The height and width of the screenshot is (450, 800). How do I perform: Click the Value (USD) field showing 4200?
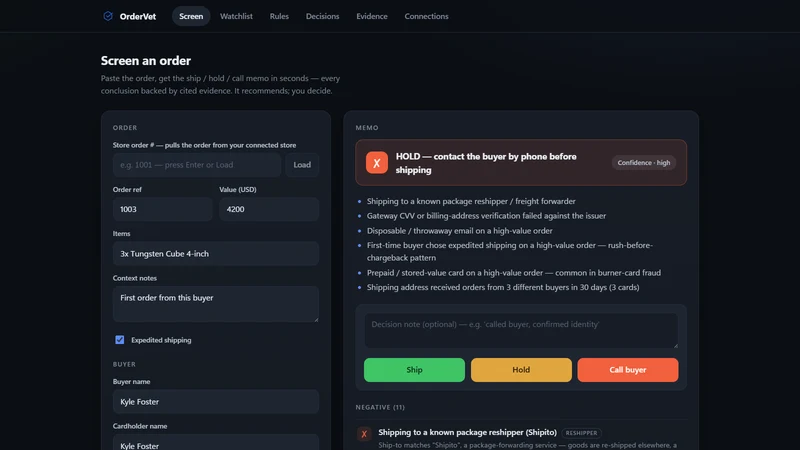(269, 209)
